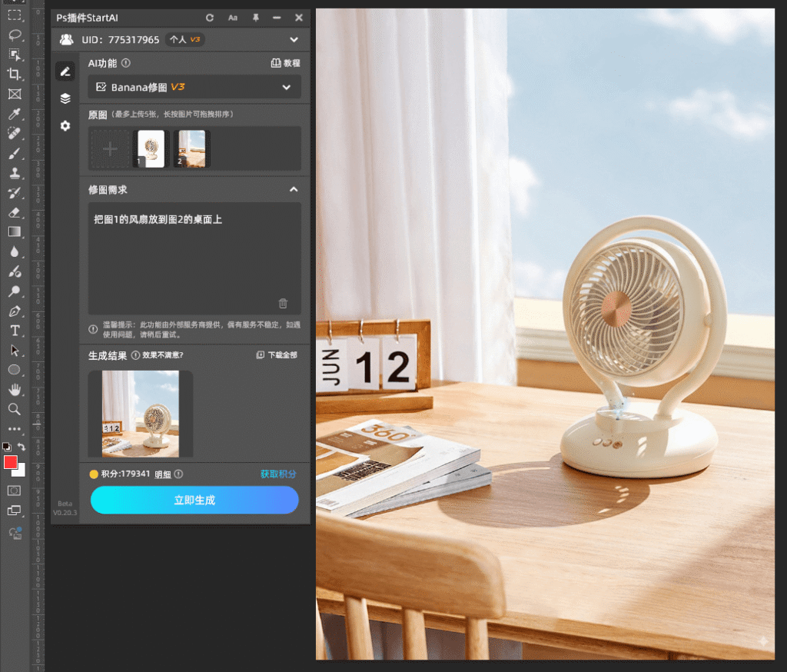Click the 立即生成 generate button
787x672 pixels.
[194, 500]
